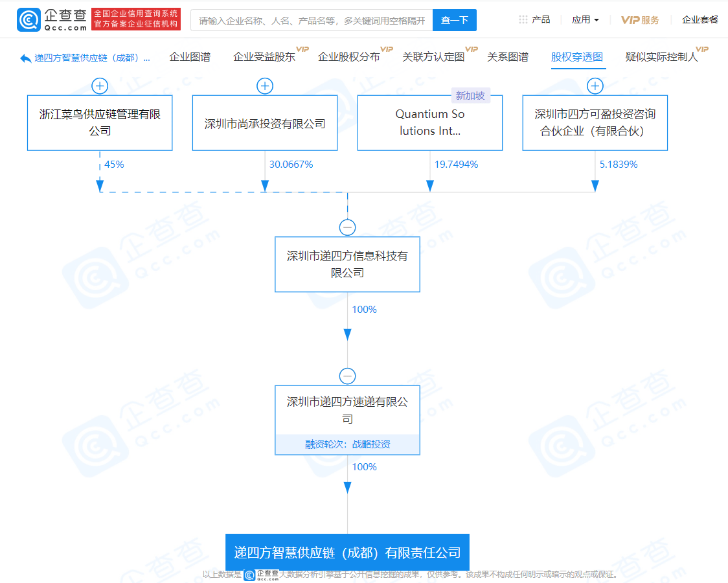The width and height of the screenshot is (728, 583).
Task: Open the 应用 dropdown menu
Action: (x=586, y=20)
